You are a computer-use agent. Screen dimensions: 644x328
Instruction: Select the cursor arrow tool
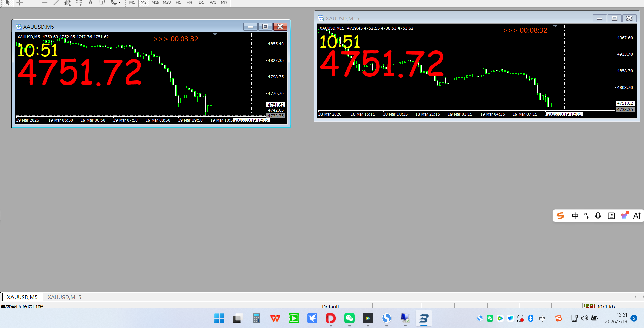tap(8, 3)
